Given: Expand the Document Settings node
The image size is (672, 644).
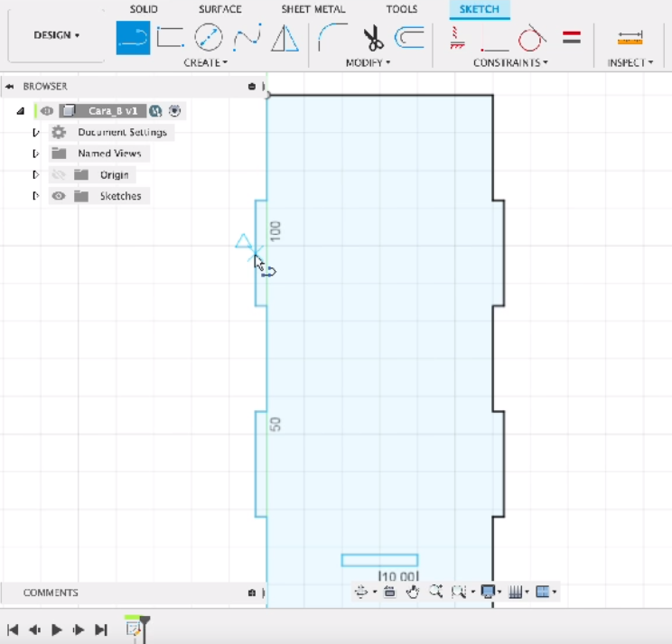Looking at the screenshot, I should (36, 133).
